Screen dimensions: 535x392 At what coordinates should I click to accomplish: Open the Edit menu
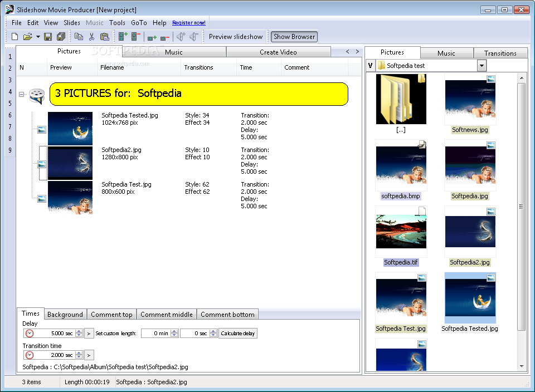coord(33,22)
